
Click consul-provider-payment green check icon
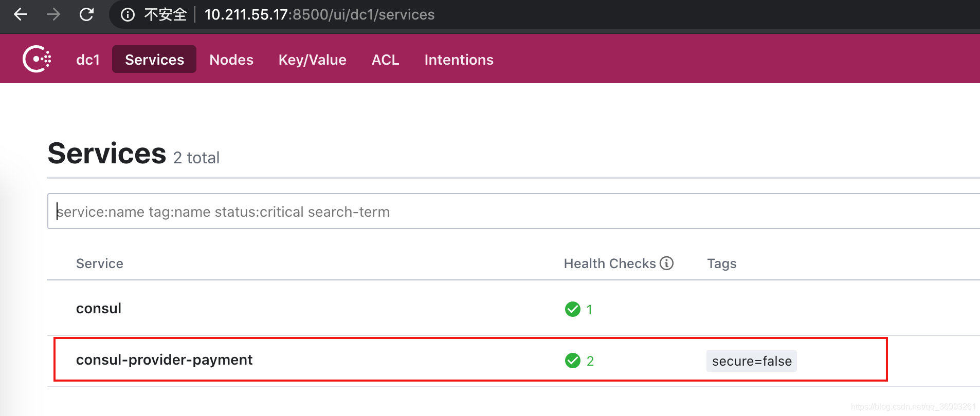[572, 361]
